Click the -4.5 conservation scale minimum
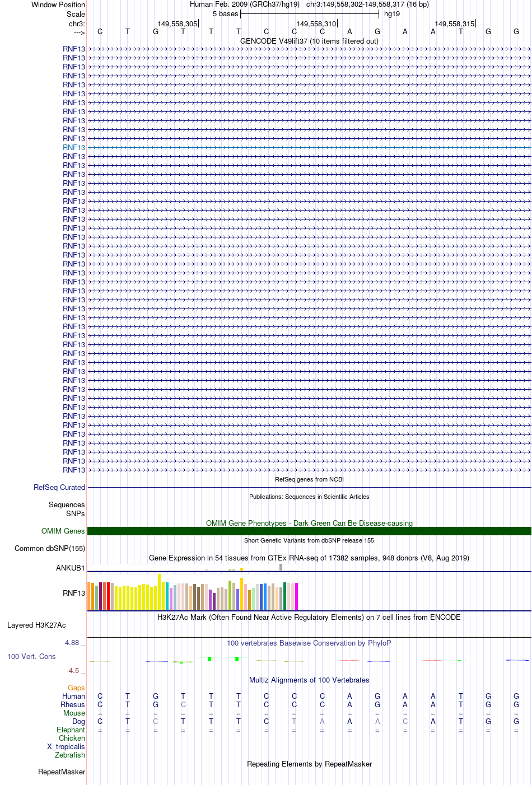 click(x=73, y=670)
